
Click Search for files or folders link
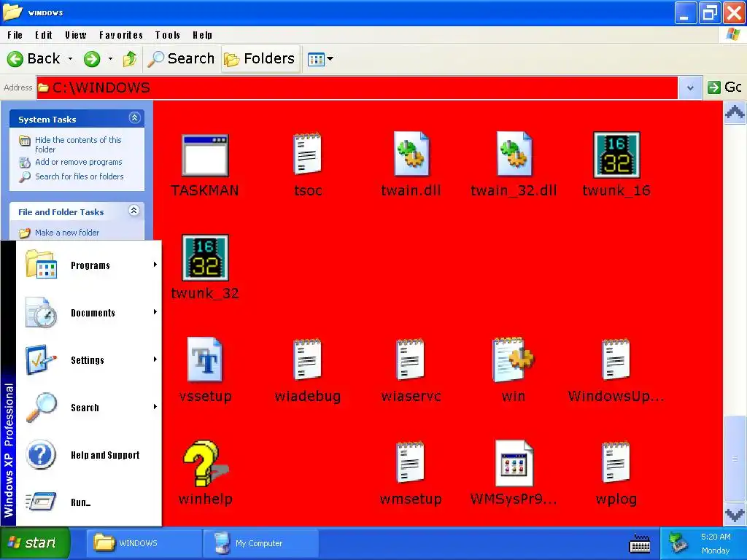[x=79, y=176]
